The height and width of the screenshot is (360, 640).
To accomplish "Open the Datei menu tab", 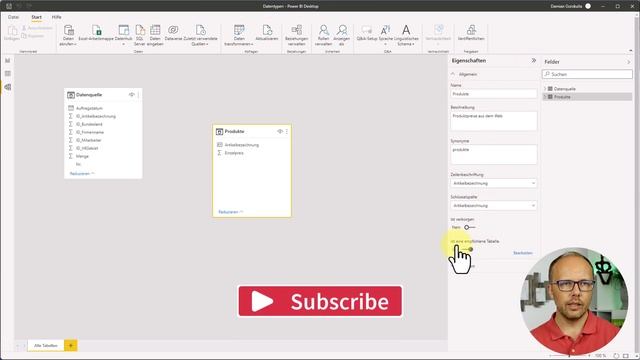I will point(13,17).
